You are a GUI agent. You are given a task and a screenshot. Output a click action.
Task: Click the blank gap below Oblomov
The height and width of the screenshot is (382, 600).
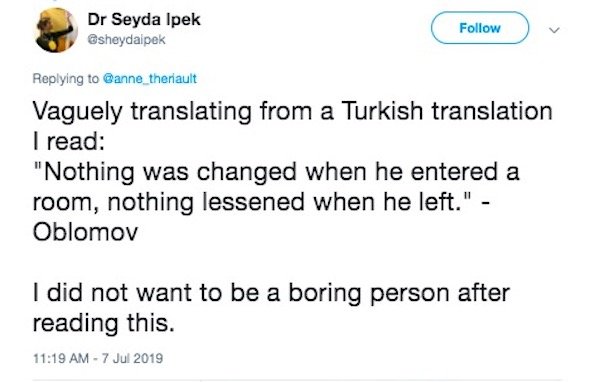268,262
